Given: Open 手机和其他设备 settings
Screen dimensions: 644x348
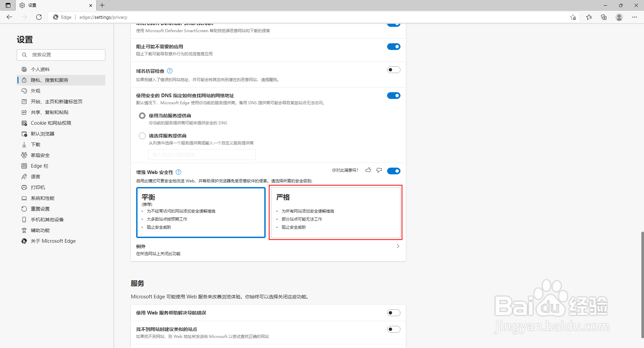Looking at the screenshot, I should point(61,220).
